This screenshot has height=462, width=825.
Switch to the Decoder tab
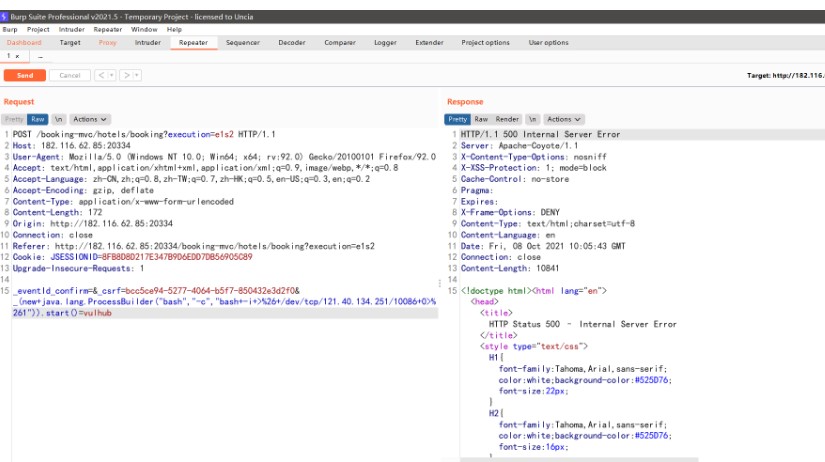point(292,43)
